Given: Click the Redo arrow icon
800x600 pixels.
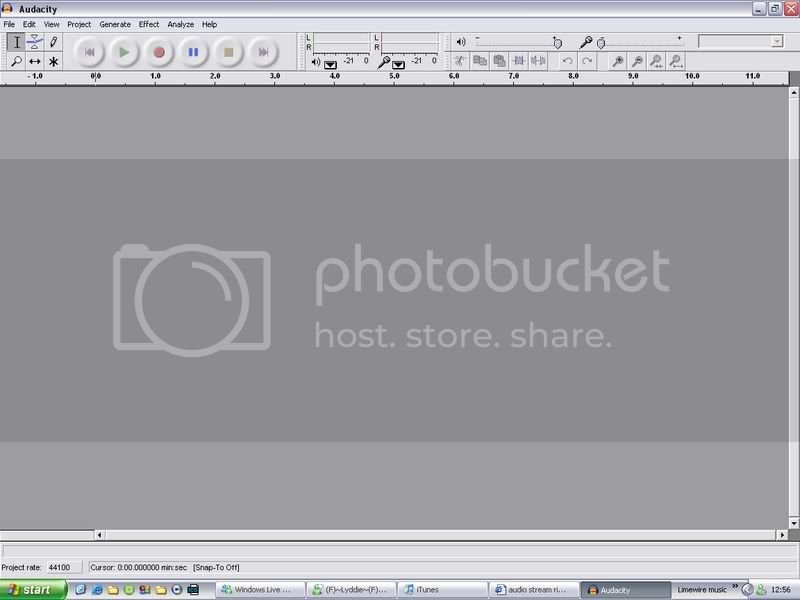Looking at the screenshot, I should click(587, 61).
